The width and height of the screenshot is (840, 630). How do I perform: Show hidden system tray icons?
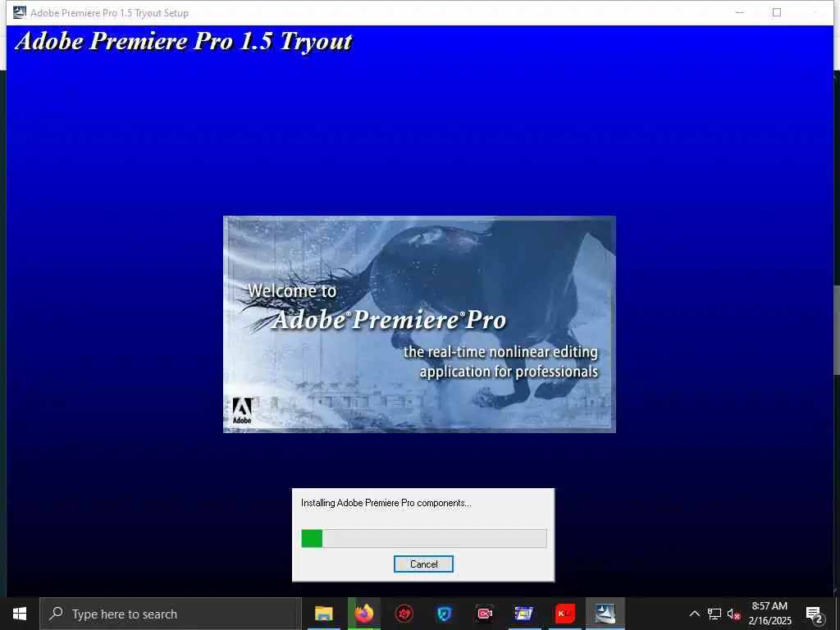(694, 614)
